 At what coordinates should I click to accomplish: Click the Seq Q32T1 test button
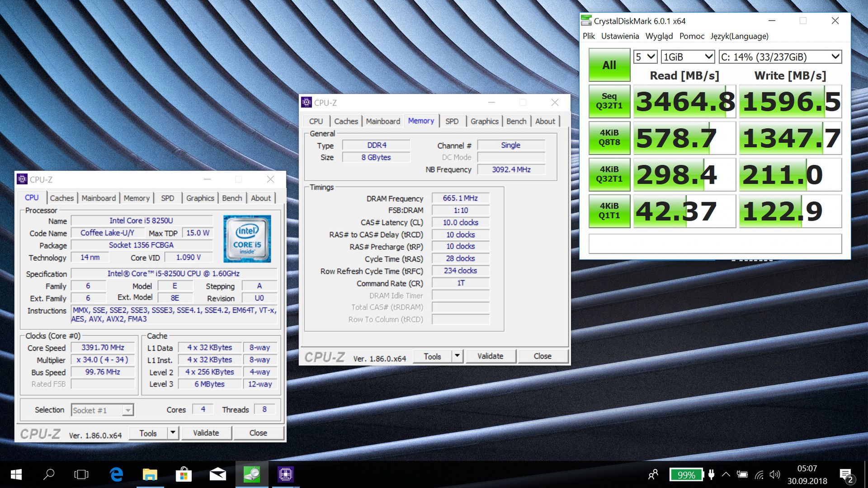(609, 101)
